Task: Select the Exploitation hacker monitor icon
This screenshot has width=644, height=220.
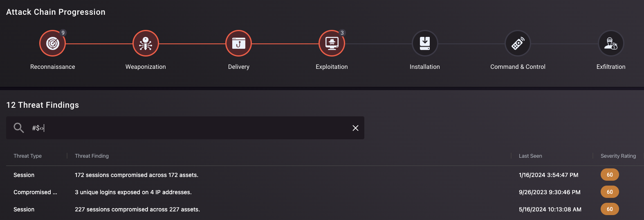Action: tap(332, 43)
